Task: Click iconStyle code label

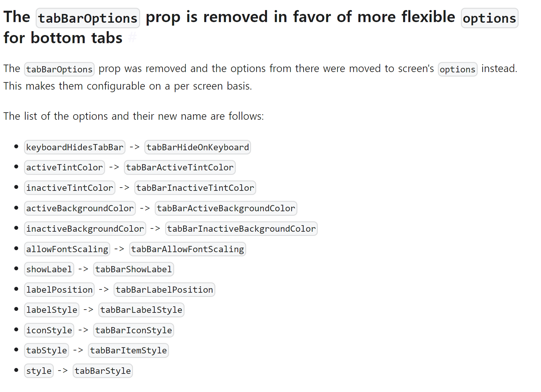Action: pyautogui.click(x=49, y=330)
